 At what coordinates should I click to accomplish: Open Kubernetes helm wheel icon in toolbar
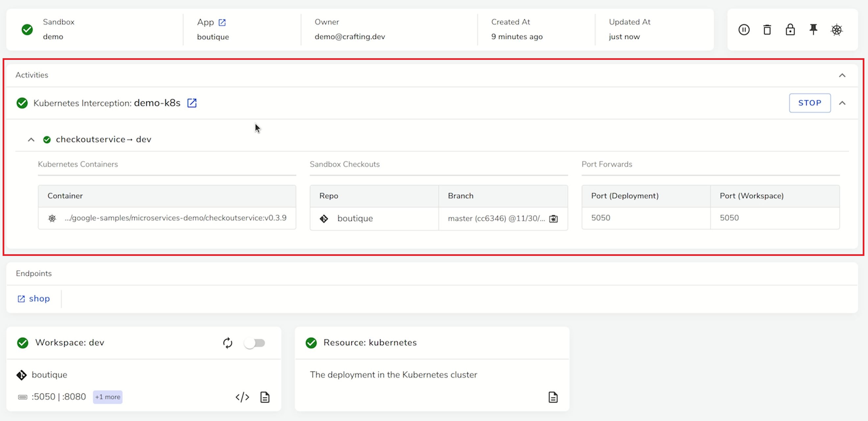(837, 30)
